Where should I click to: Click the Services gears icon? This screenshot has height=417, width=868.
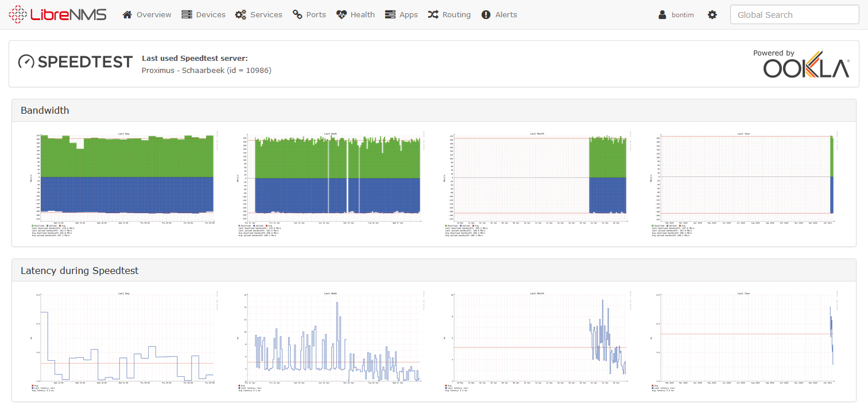(x=241, y=15)
